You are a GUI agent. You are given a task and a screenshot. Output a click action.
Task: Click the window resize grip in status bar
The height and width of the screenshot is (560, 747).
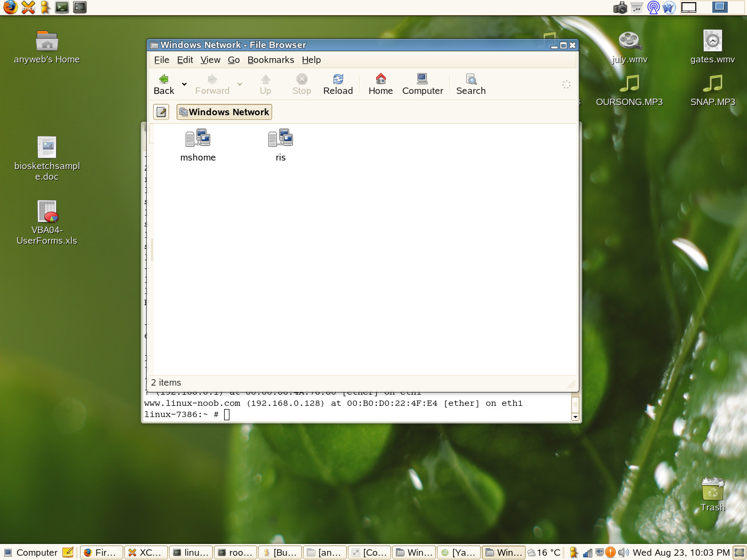[x=571, y=384]
